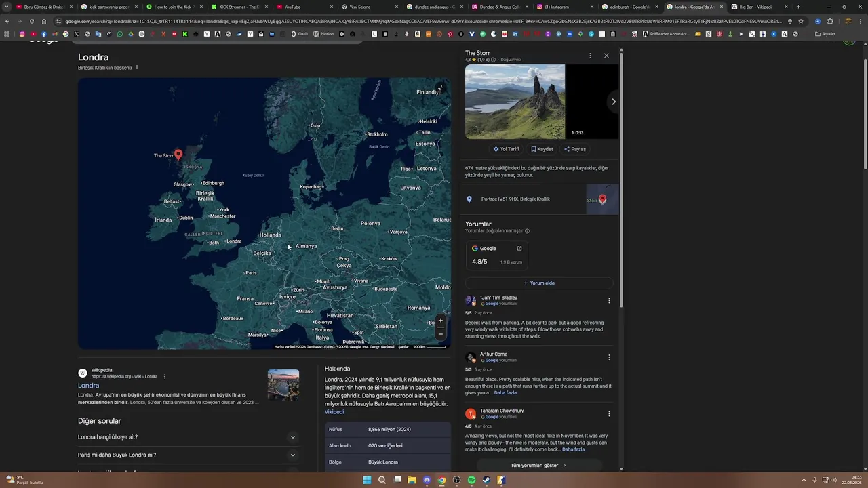This screenshot has width=868, height=488.
Task: Open the Storr landscape photo
Action: click(x=515, y=102)
